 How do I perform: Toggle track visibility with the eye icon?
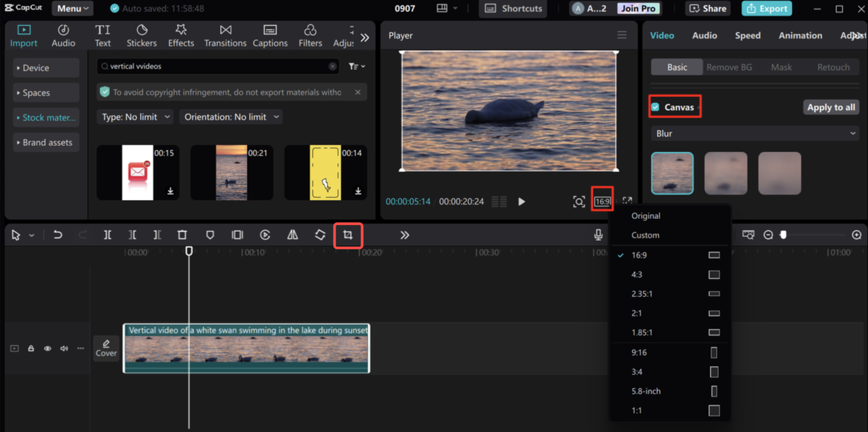tap(47, 348)
